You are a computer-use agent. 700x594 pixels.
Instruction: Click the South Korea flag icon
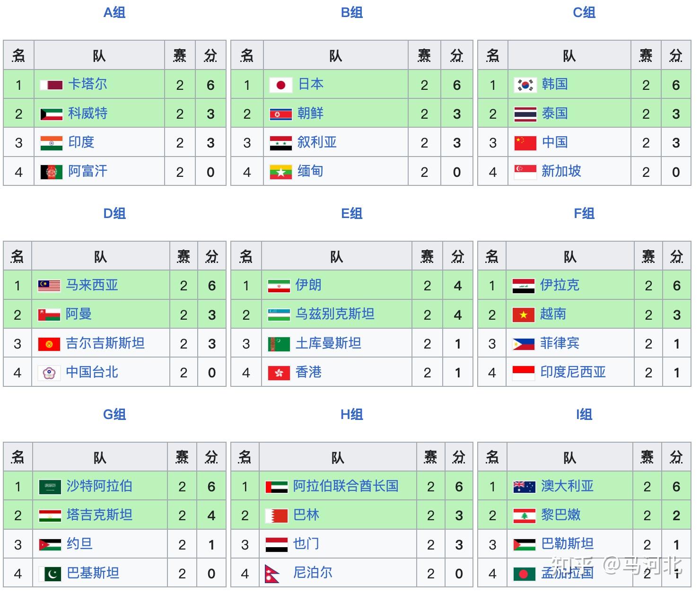point(525,85)
